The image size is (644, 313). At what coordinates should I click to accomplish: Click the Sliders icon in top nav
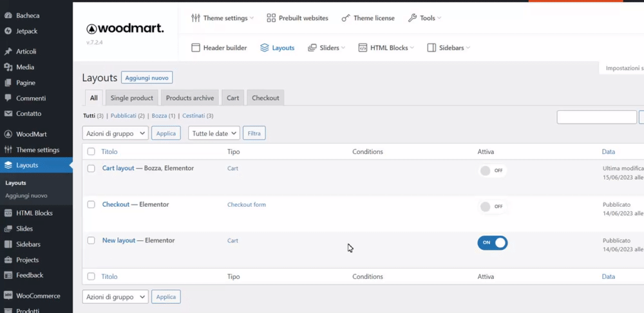tap(312, 48)
